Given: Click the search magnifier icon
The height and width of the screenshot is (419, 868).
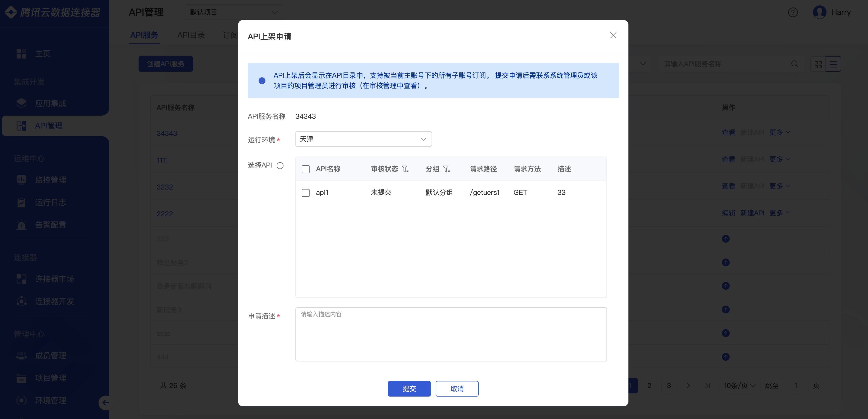Looking at the screenshot, I should pyautogui.click(x=795, y=64).
